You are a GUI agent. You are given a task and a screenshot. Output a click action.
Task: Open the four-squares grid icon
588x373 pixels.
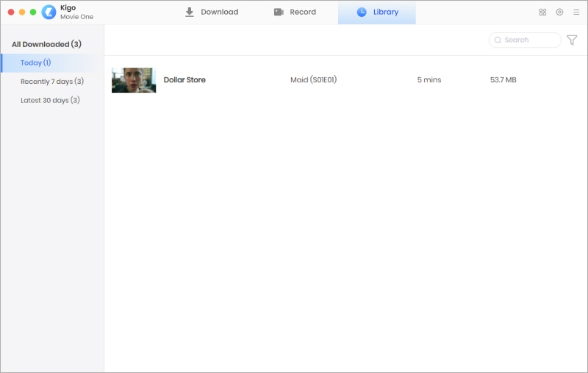[x=542, y=12]
